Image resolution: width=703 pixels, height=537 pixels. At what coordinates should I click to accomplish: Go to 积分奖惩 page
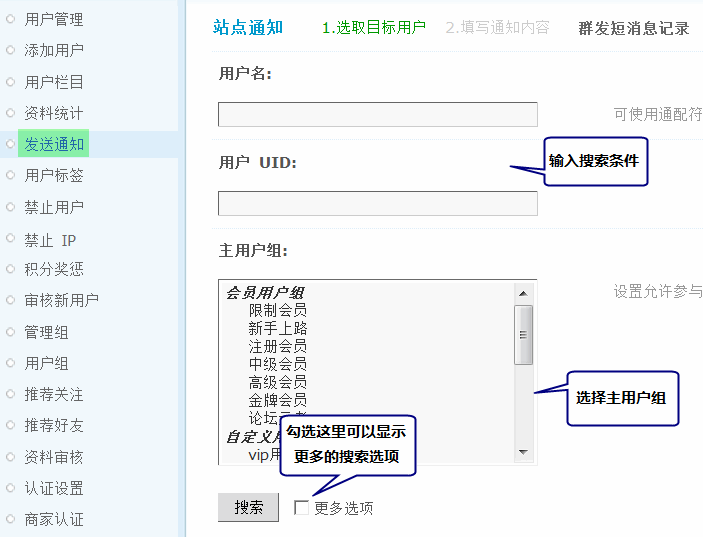tap(54, 269)
